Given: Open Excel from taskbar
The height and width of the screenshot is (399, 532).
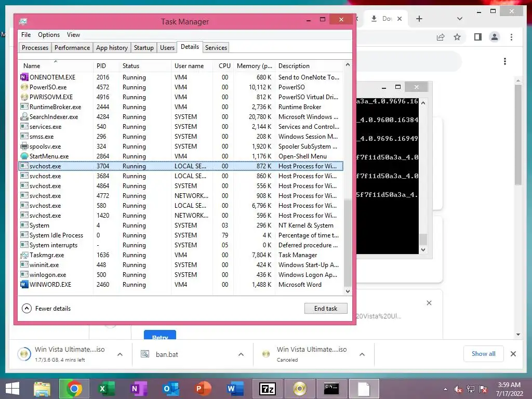Looking at the screenshot, I should pyautogui.click(x=106, y=389).
